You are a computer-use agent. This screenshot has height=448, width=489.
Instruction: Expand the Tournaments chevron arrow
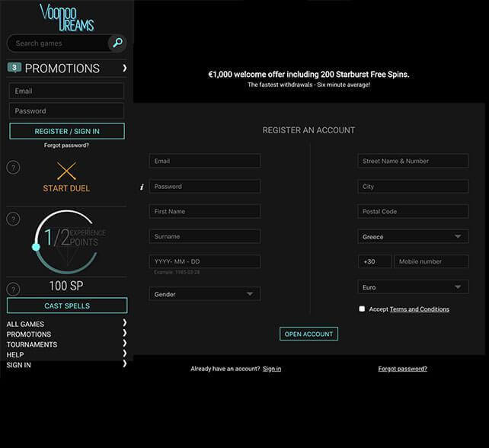[x=125, y=343]
